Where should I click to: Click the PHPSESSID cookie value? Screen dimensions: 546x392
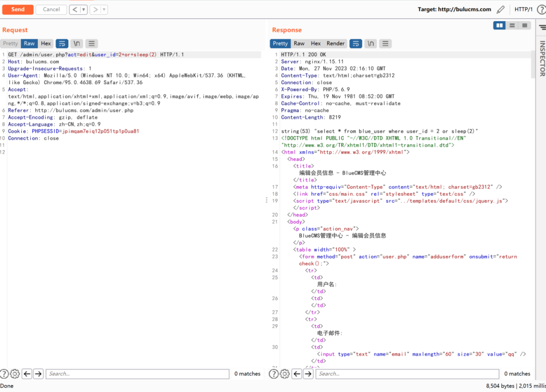[101, 132]
